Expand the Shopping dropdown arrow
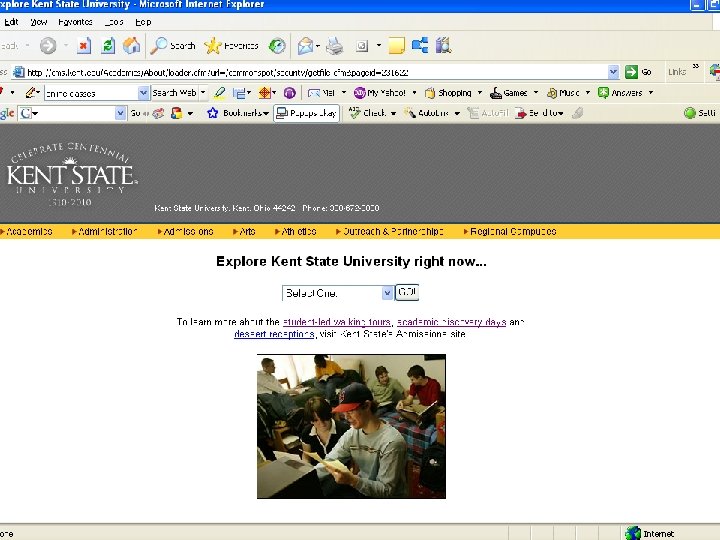The width and height of the screenshot is (720, 540). 480,93
